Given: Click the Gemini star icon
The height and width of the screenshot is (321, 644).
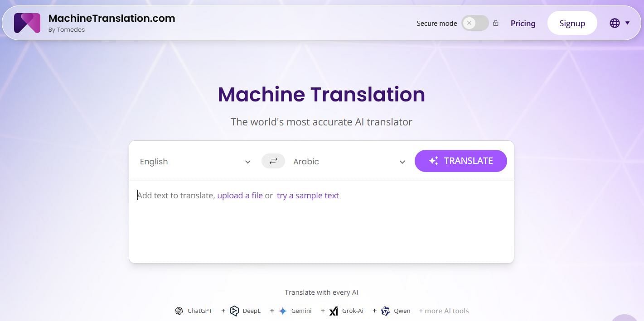Looking at the screenshot, I should 283,311.
